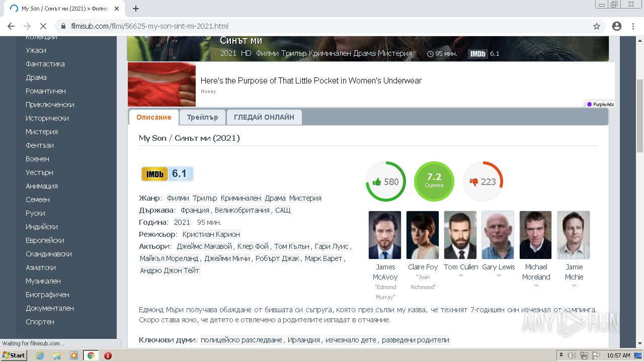Bookmark this page with the star icon

[x=597, y=26]
